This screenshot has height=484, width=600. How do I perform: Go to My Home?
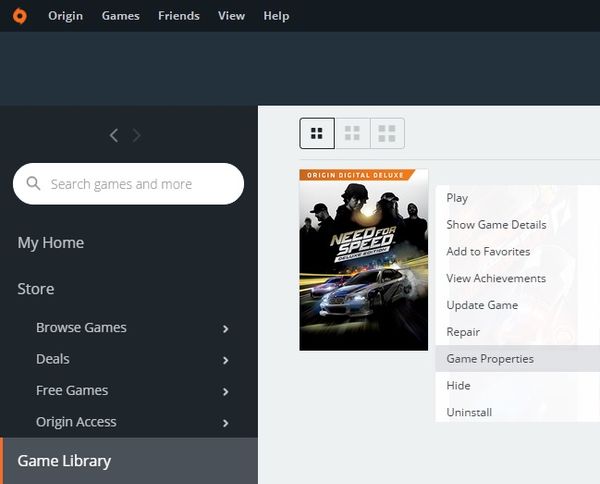coord(51,243)
